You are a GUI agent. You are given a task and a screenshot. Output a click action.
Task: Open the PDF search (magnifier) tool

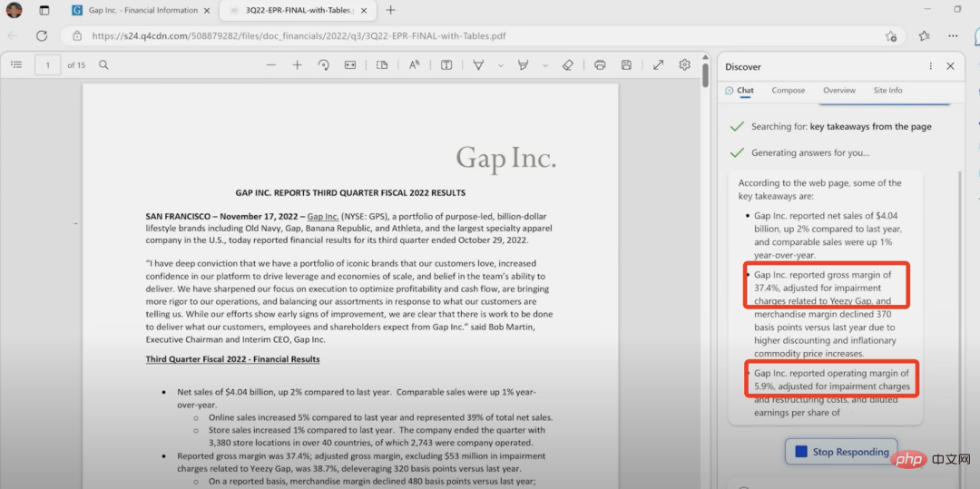click(103, 65)
